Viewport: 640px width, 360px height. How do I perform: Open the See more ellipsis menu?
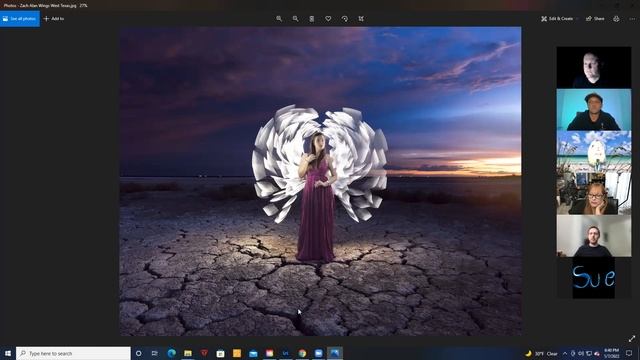coord(633,19)
